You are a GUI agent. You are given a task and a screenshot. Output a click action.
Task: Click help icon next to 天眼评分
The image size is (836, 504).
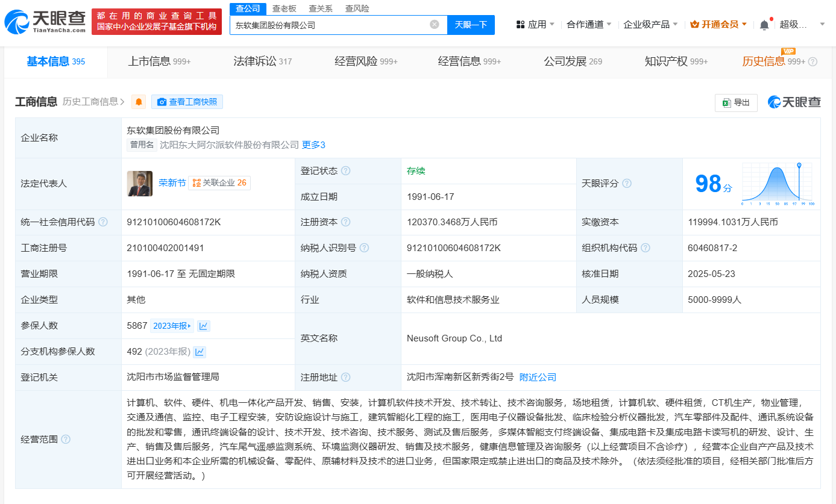[x=627, y=184]
